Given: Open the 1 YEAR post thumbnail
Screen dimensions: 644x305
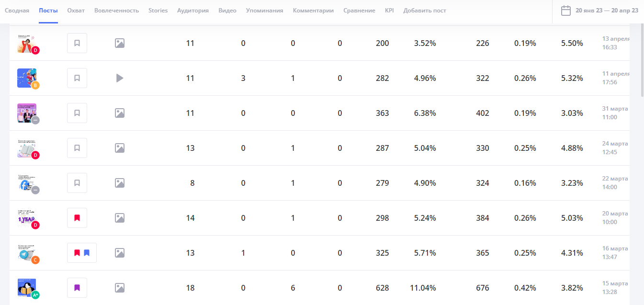Looking at the screenshot, I should (x=26, y=217).
